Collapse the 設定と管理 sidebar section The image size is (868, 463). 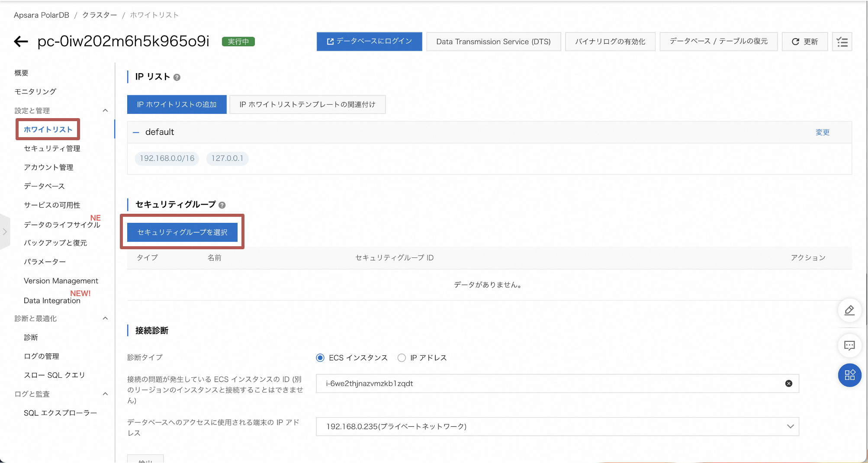coord(105,110)
